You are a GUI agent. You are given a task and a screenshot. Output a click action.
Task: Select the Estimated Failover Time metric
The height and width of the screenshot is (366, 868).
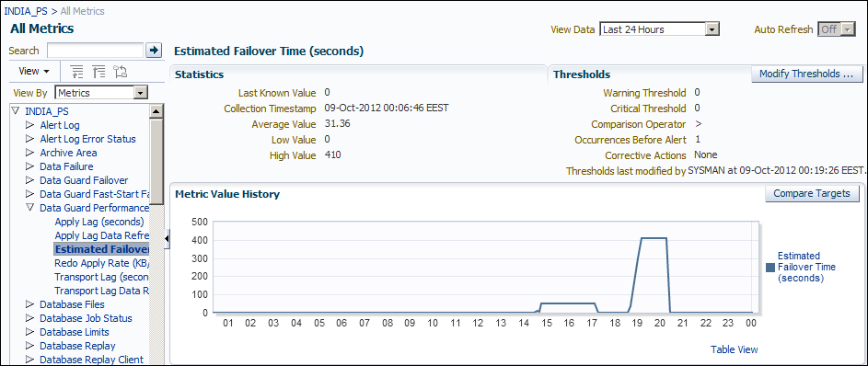(x=102, y=249)
